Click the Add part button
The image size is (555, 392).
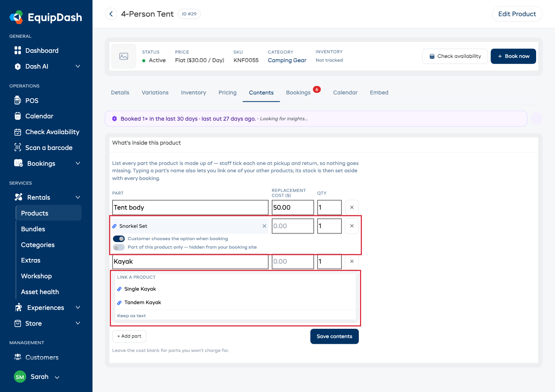pos(129,336)
